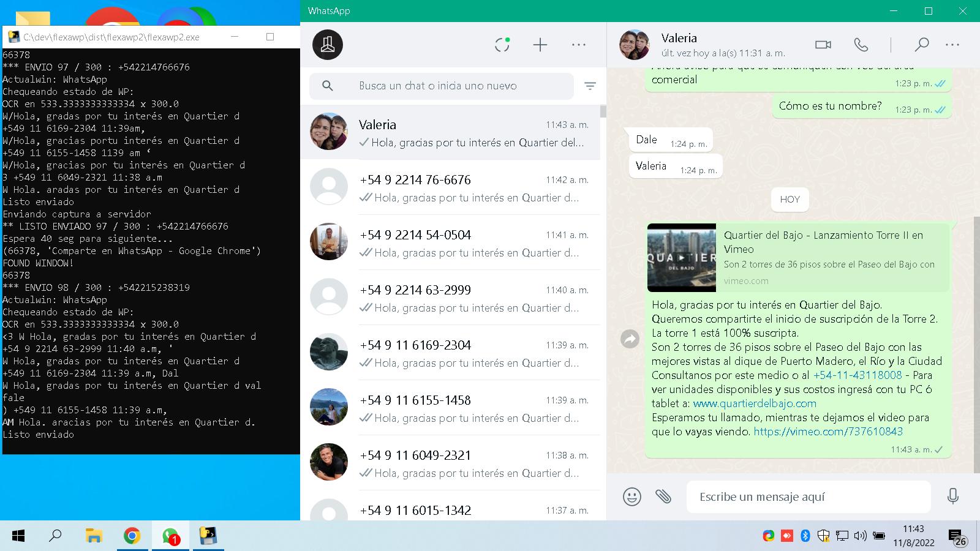The width and height of the screenshot is (980, 551).
Task: Maximize the flexawp2.exe console window
Action: [270, 37]
